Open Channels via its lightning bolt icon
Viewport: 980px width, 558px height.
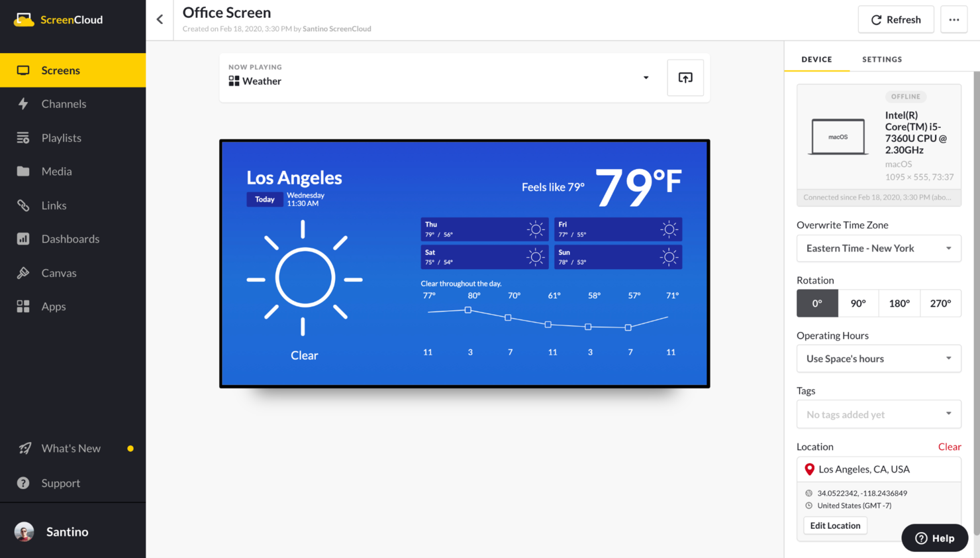pyautogui.click(x=23, y=104)
